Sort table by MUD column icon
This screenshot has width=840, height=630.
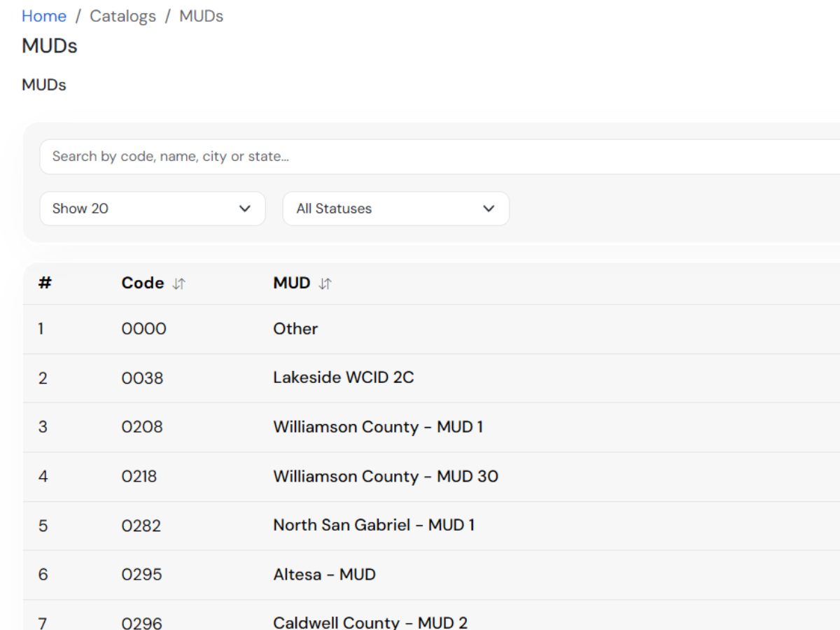(325, 283)
